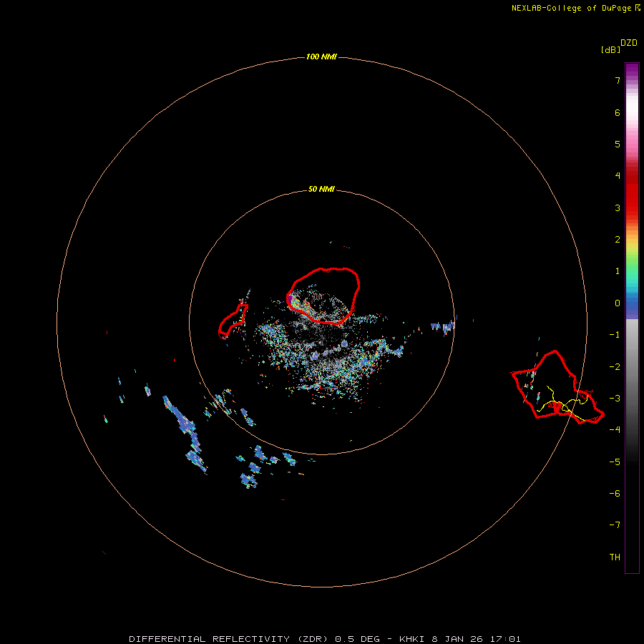Click the 4 value on the dB scale
This screenshot has height=644, width=644.
[x=618, y=176]
